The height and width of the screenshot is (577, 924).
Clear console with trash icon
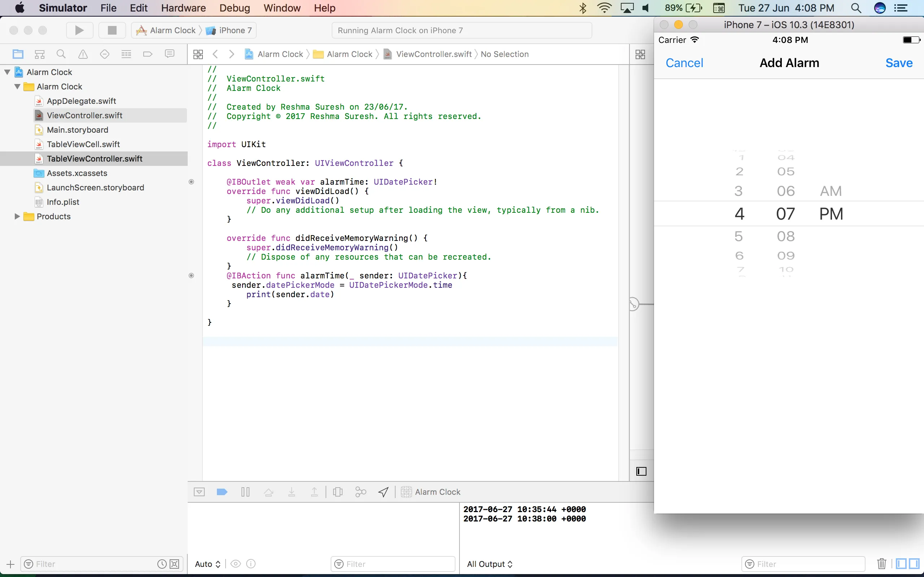[x=881, y=564]
